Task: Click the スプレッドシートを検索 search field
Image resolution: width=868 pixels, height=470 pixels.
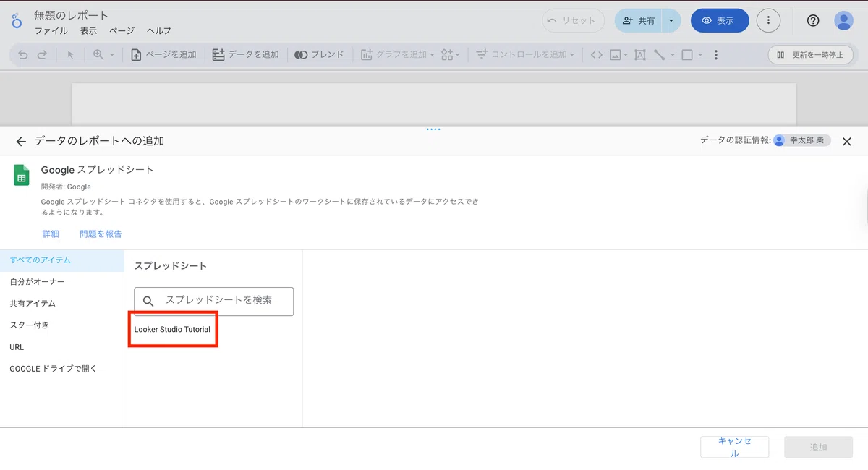Action: [214, 302]
